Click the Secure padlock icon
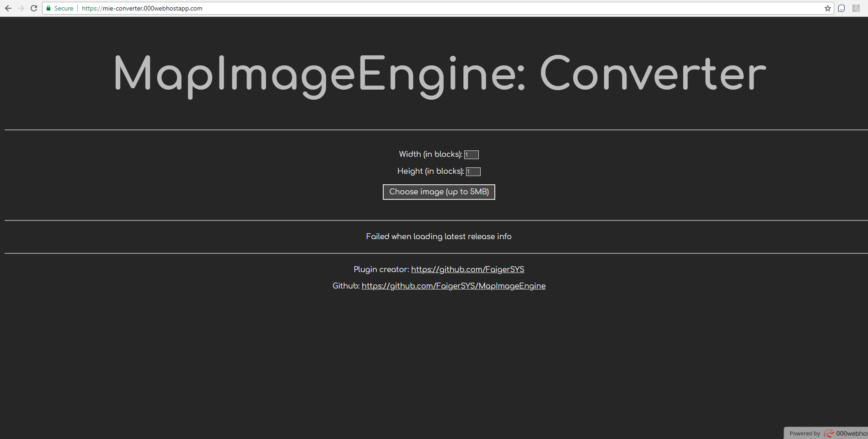868x439 pixels. click(48, 8)
